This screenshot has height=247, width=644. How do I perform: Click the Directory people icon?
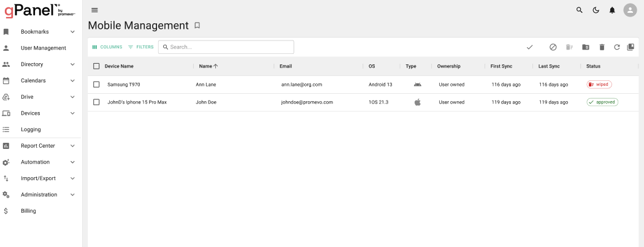coord(6,64)
